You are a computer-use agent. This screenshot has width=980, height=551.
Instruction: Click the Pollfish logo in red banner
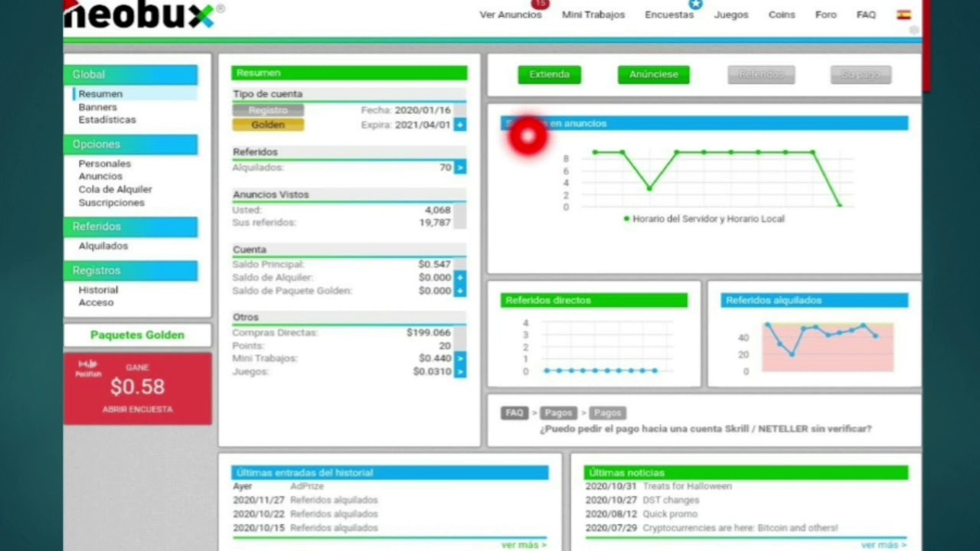(x=88, y=368)
